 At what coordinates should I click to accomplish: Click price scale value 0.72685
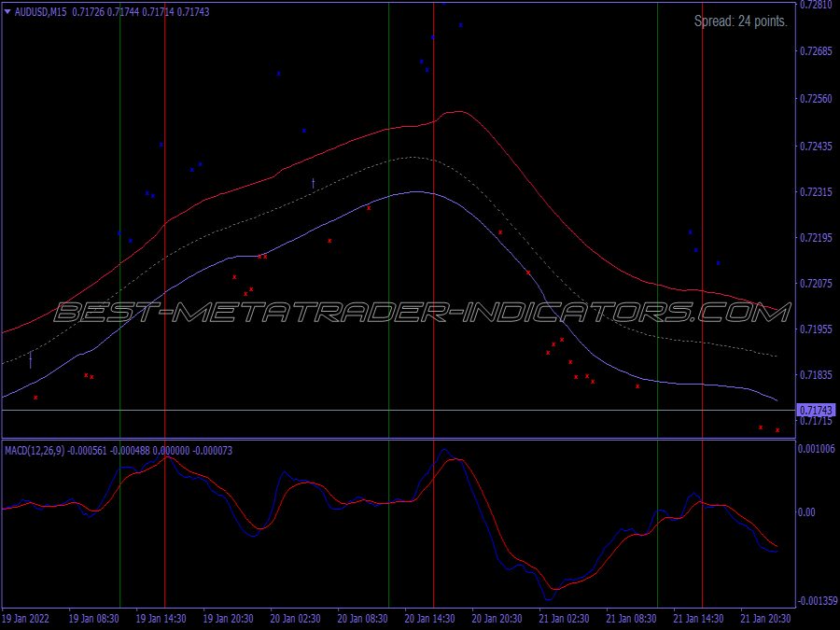click(x=817, y=51)
